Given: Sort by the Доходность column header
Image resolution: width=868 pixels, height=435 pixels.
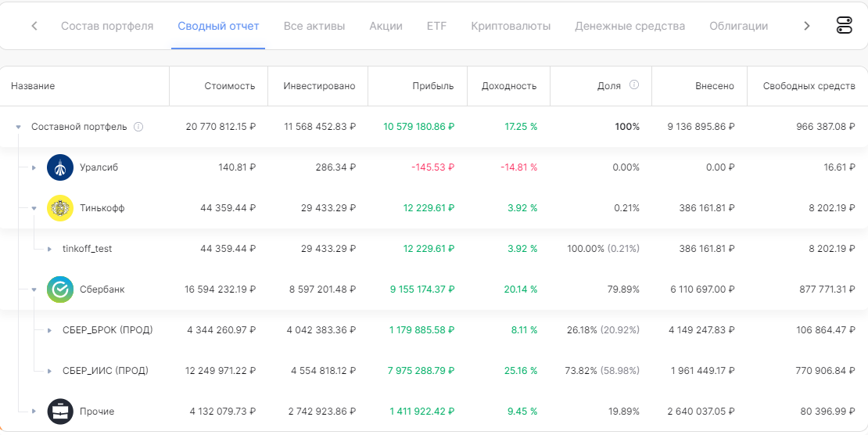Looking at the screenshot, I should point(509,86).
